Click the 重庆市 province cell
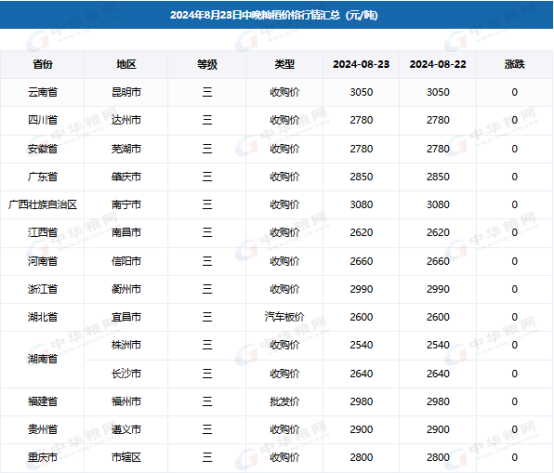The height and width of the screenshot is (473, 554). (42, 457)
